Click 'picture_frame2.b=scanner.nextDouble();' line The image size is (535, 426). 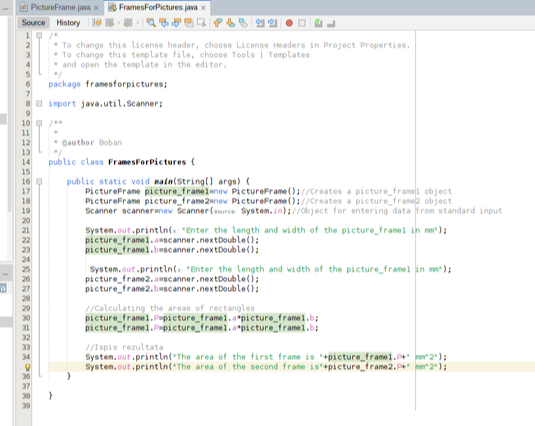click(x=172, y=289)
